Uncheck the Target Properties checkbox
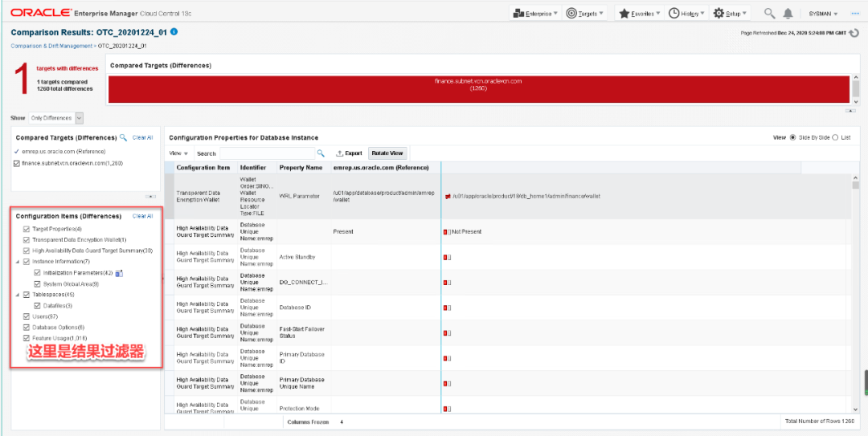The width and height of the screenshot is (868, 436). click(x=27, y=229)
